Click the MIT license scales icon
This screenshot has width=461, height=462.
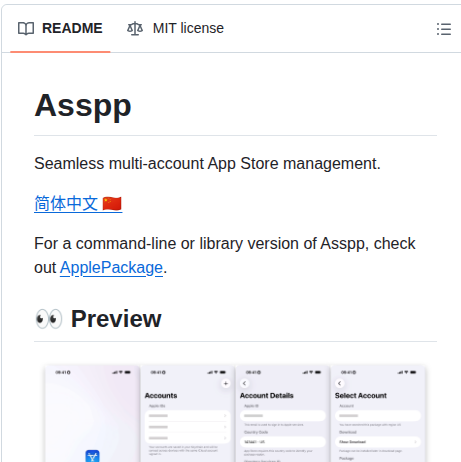click(x=135, y=29)
